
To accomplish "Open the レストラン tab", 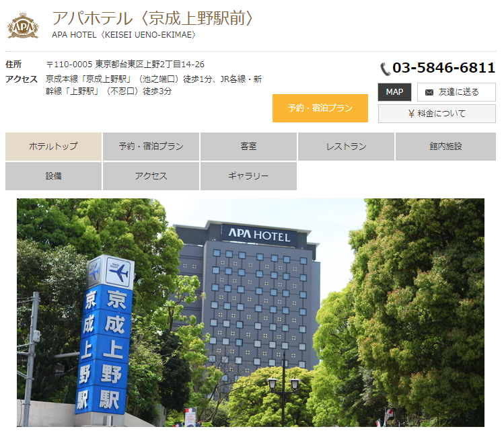I will pos(346,147).
